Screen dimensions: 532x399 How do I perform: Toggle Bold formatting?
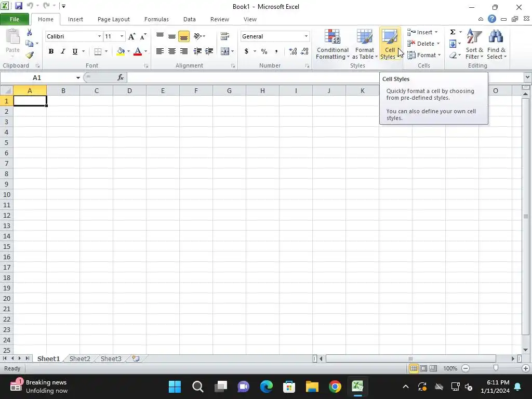coord(51,51)
